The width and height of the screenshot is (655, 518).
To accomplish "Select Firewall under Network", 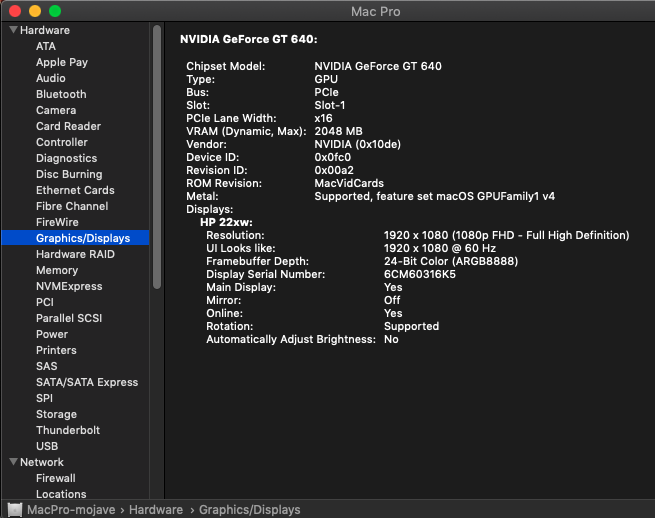I will tap(56, 478).
